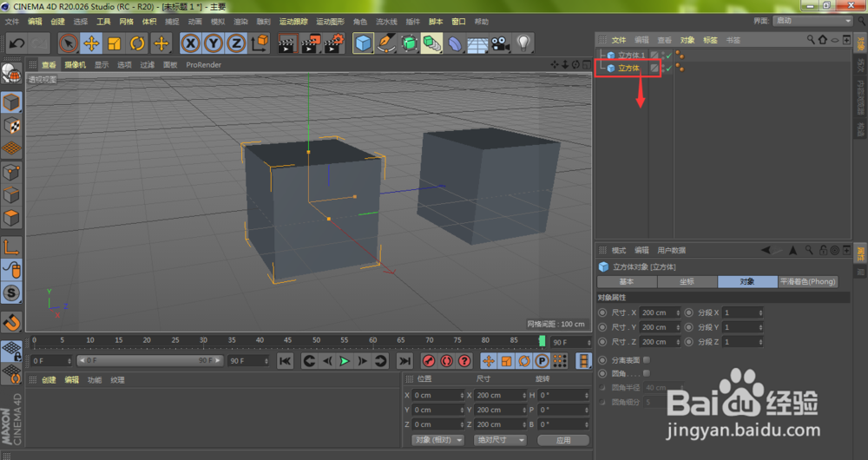868x460 pixels.
Task: Click the 分段 X value field
Action: tap(743, 312)
